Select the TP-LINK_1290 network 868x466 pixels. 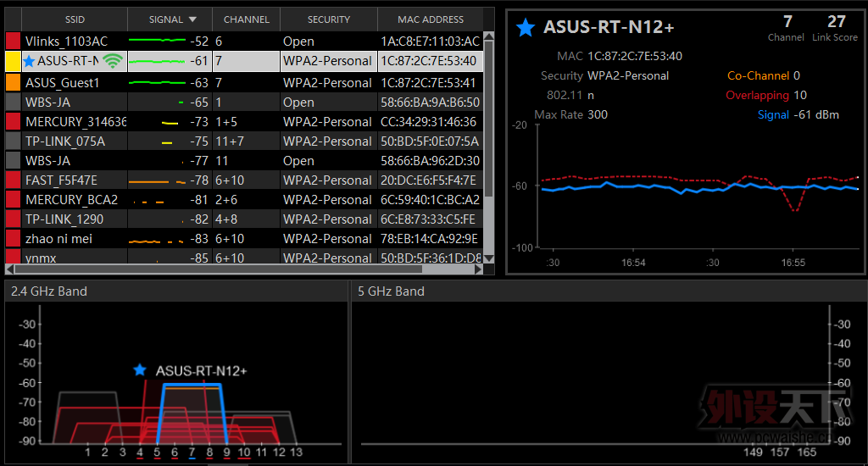coord(244,219)
